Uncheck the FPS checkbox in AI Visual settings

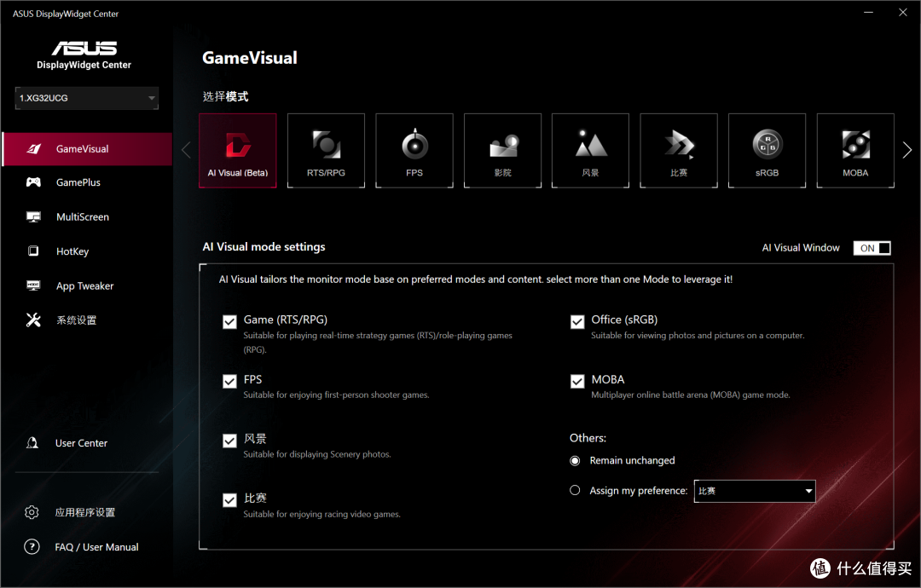[x=229, y=382]
